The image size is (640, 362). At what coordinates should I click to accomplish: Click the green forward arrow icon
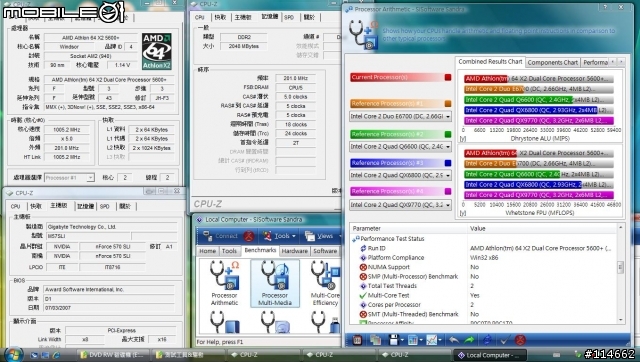pos(469,340)
